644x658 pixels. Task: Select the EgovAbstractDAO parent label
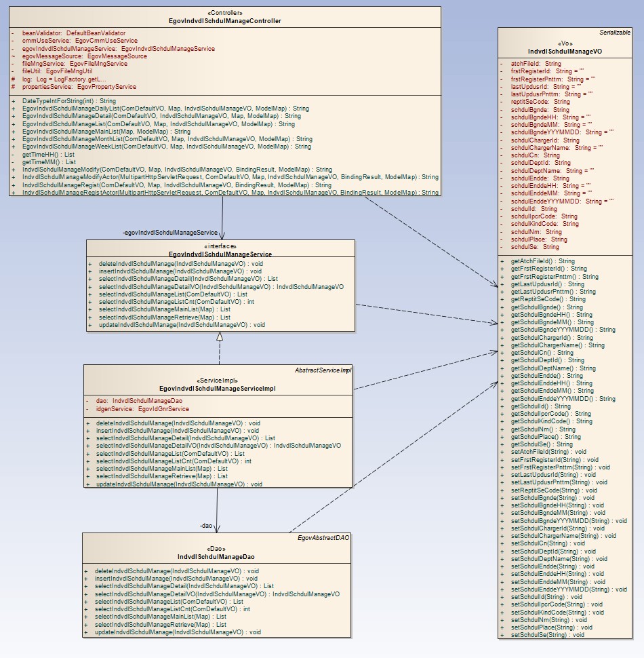323,538
